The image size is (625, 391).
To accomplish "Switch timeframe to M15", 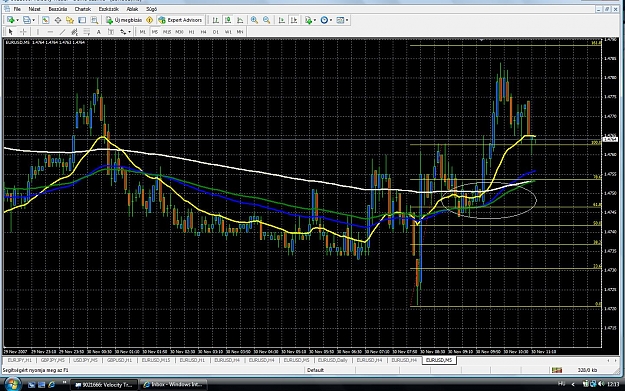I will (167, 31).
